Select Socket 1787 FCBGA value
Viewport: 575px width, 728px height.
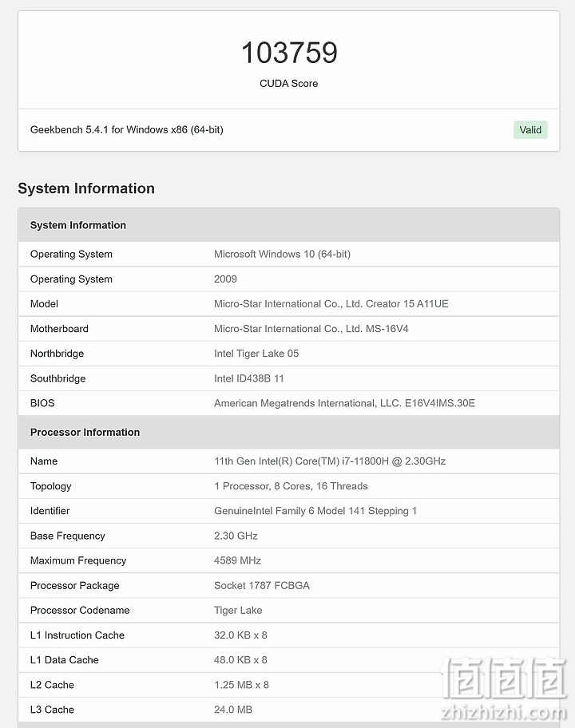point(262,585)
